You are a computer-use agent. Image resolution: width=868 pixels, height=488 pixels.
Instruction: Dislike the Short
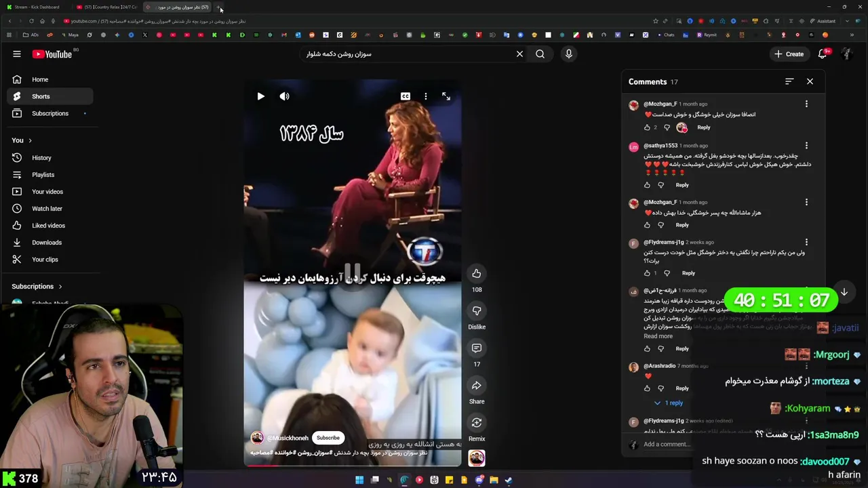[x=477, y=310]
